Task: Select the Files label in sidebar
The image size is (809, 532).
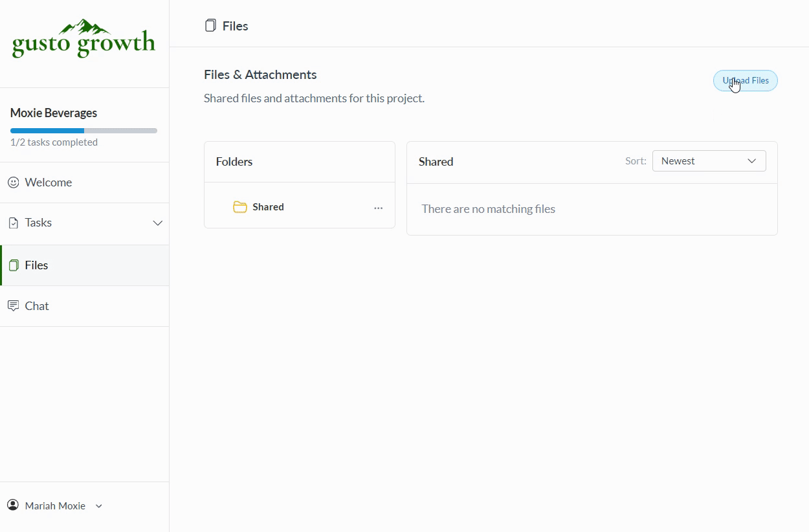Action: [36, 265]
